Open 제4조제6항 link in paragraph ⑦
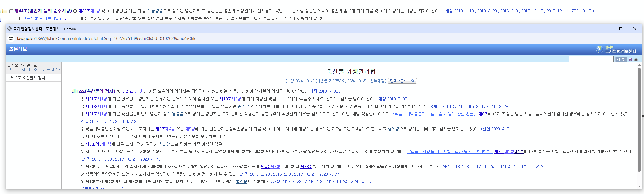This screenshot has height=194, width=644. tap(270, 167)
